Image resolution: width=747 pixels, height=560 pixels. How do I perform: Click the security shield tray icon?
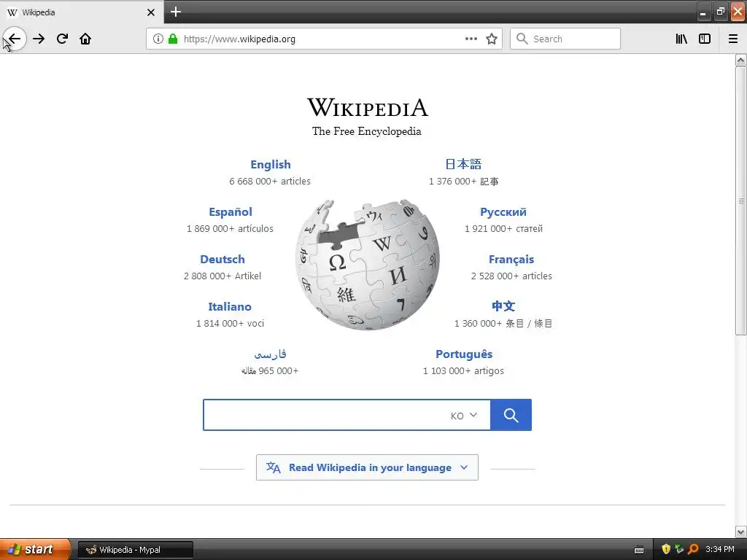(x=666, y=549)
